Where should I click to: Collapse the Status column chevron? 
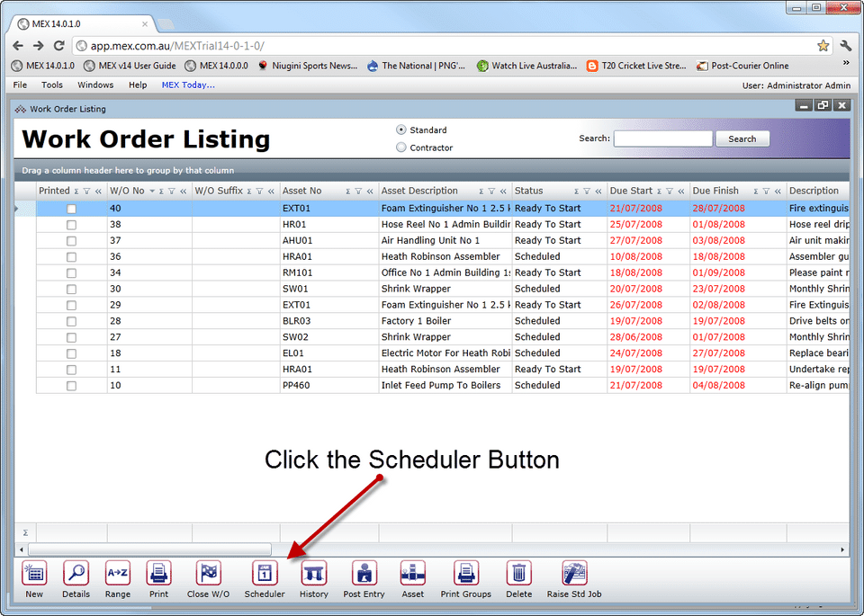pyautogui.click(x=598, y=191)
